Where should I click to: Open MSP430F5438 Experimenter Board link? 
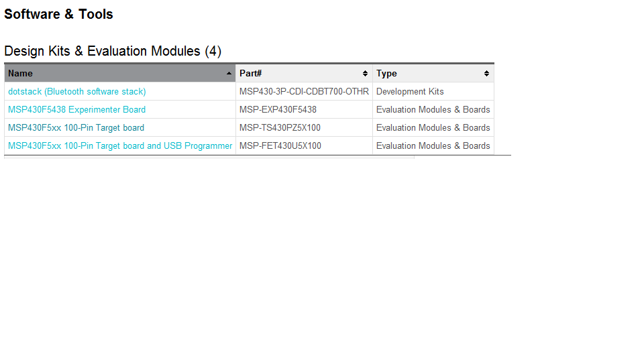point(76,109)
